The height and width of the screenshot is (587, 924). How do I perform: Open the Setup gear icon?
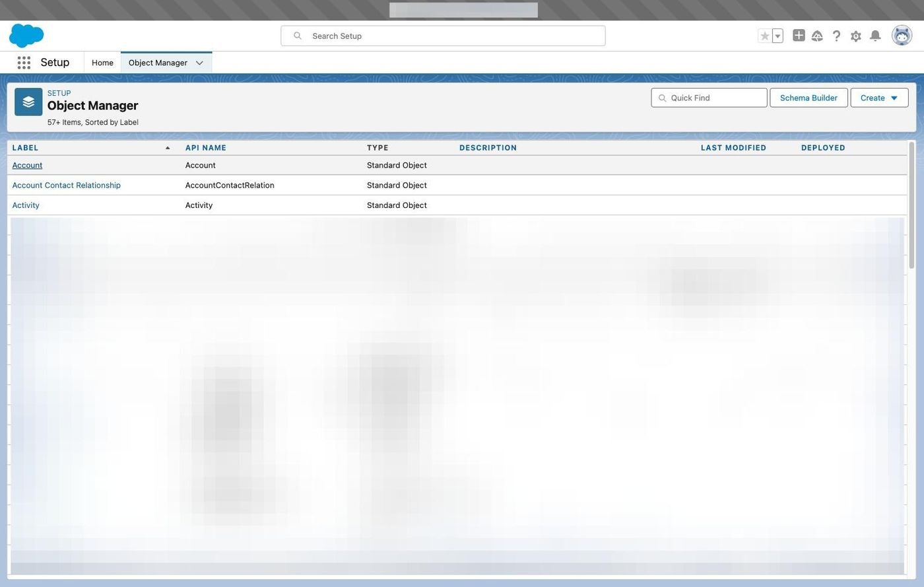[x=856, y=36]
